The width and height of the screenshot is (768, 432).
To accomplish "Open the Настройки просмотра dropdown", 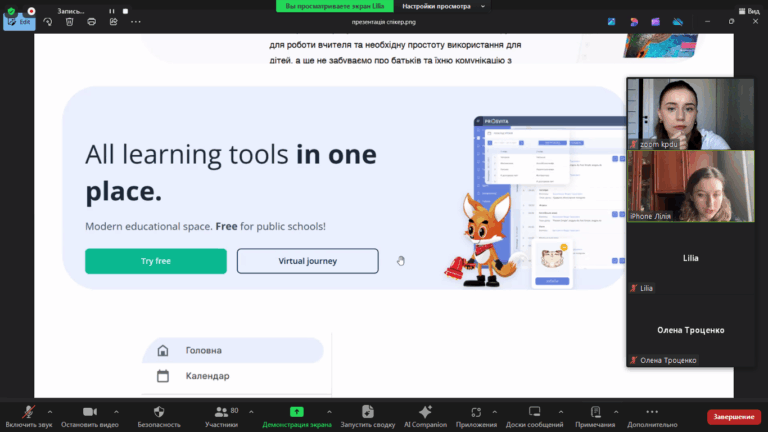I will coord(443,6).
